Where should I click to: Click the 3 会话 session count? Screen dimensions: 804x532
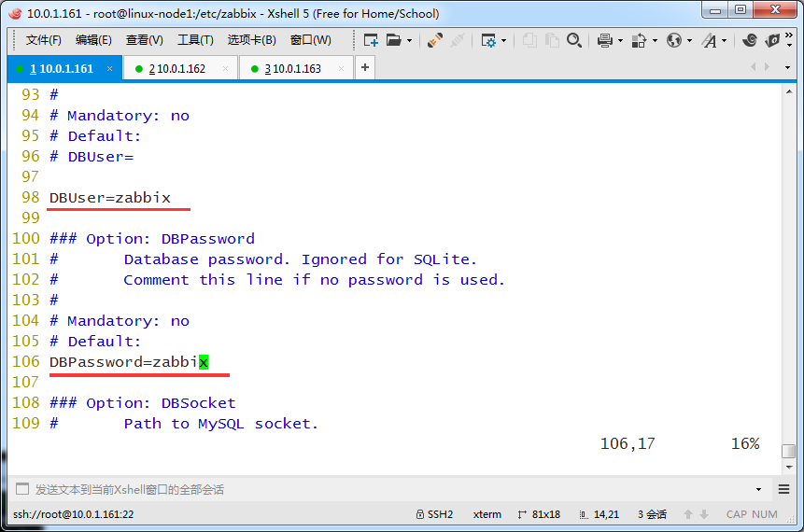652,514
